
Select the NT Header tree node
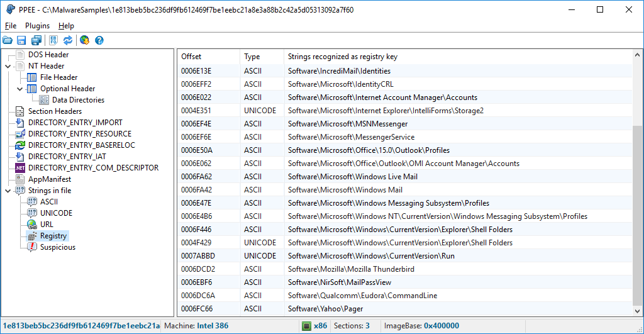tap(47, 66)
